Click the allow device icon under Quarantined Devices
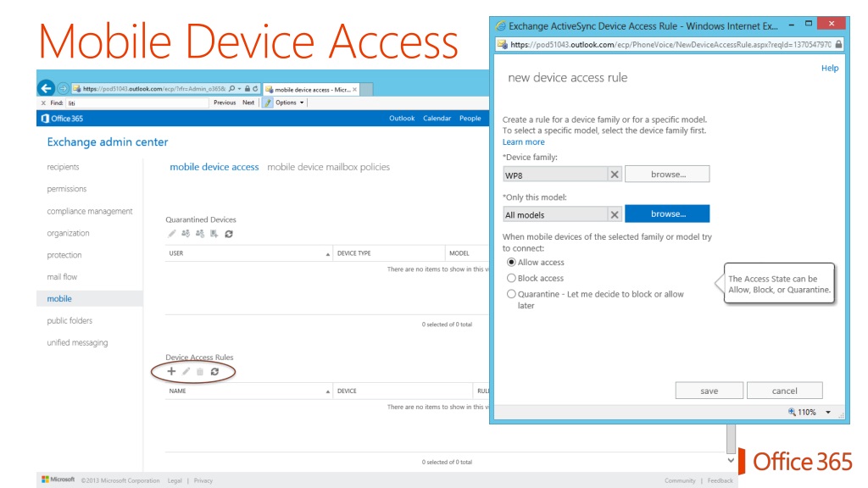 tap(186, 234)
